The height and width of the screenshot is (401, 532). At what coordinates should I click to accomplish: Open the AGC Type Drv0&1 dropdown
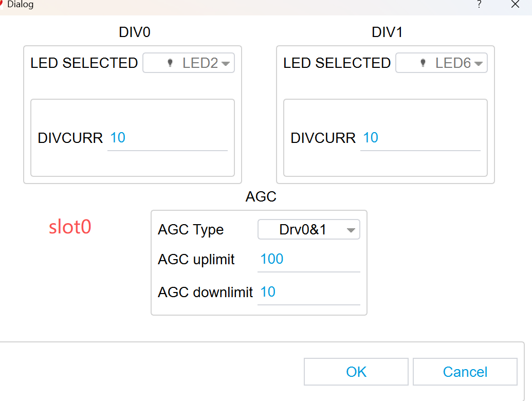308,230
